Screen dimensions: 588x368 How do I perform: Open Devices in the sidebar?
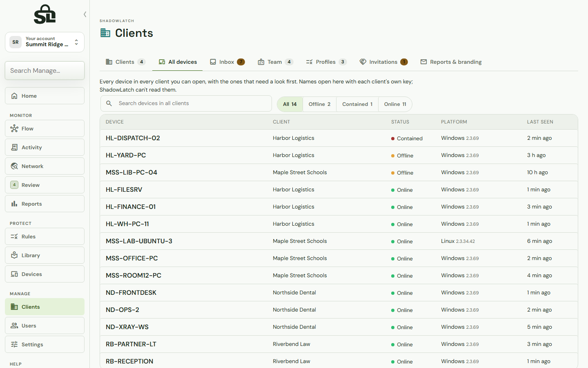[45, 274]
